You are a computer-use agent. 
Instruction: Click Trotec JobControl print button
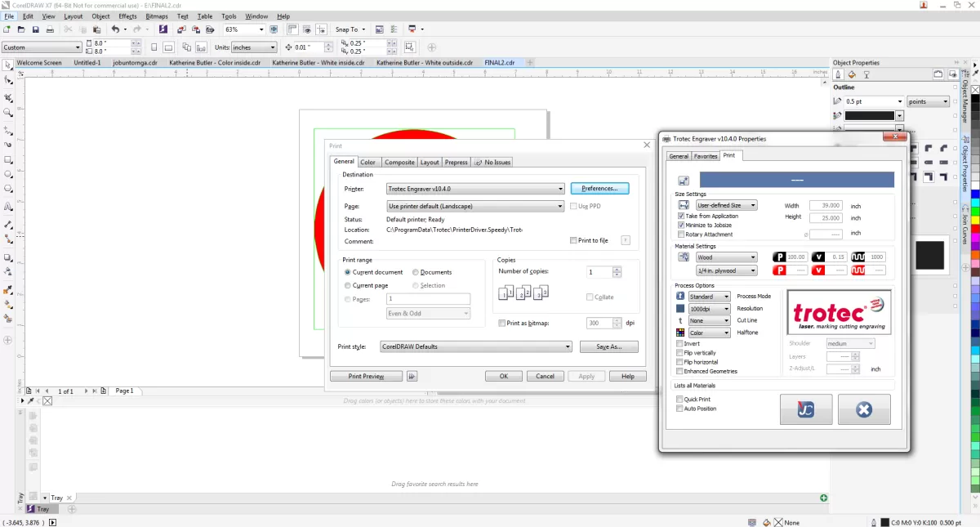point(806,409)
